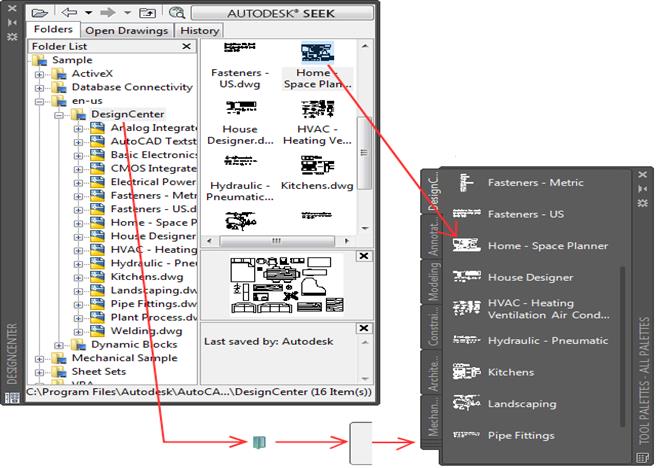Select Landscaping drawing in the folder tree

(153, 290)
